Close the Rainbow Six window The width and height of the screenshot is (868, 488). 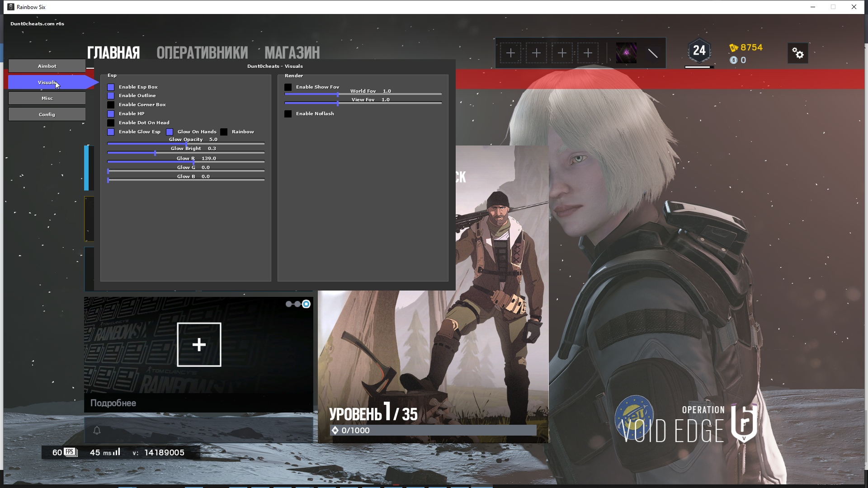pyautogui.click(x=854, y=7)
